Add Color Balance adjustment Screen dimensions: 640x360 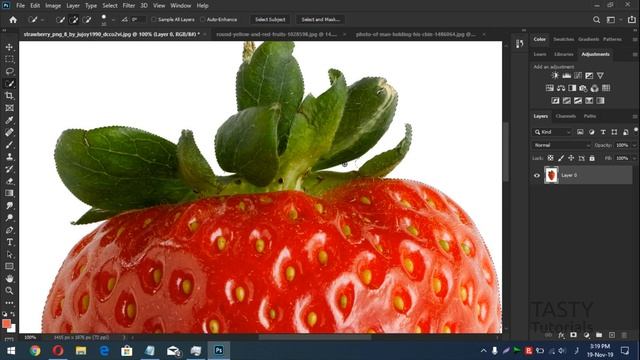point(561,88)
